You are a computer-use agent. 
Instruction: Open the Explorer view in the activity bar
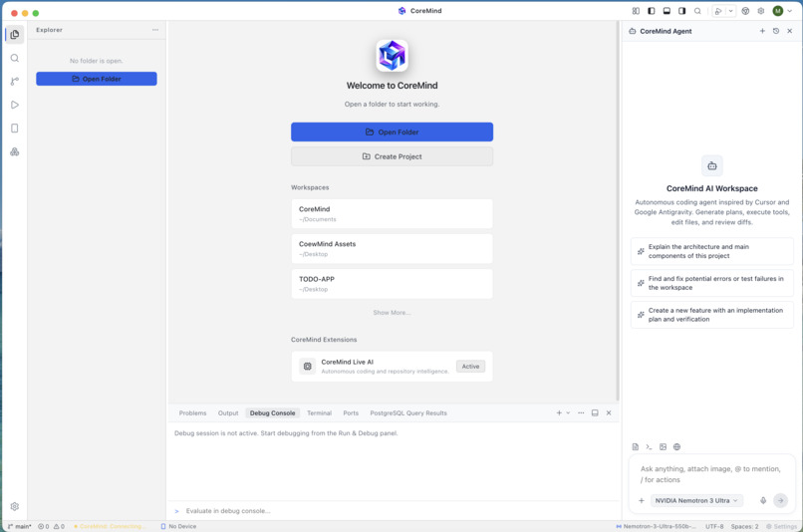(14, 34)
